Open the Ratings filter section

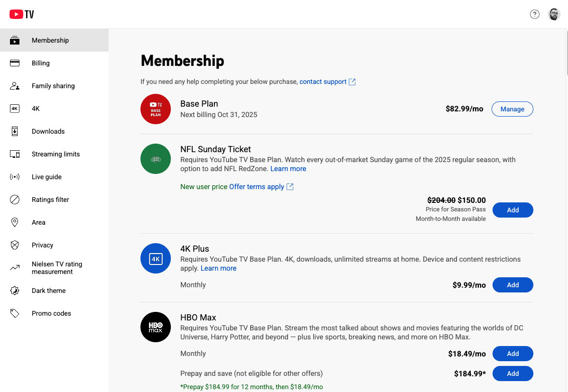click(50, 200)
